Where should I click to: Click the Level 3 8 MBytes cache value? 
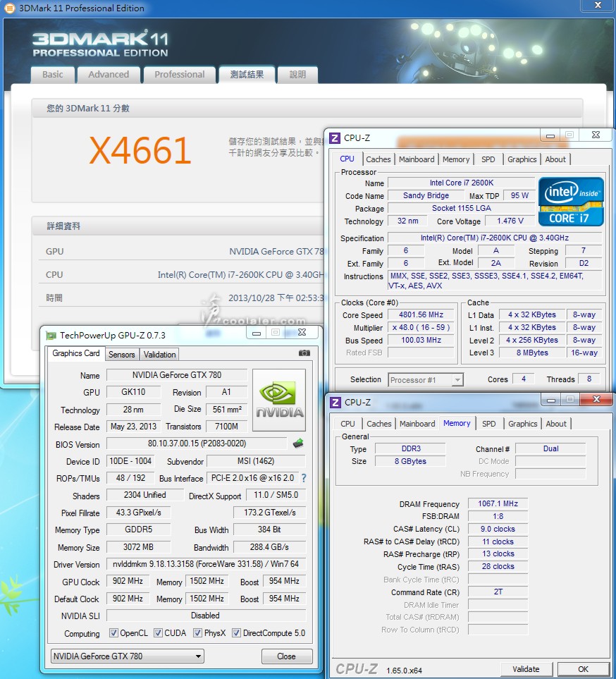pos(532,353)
